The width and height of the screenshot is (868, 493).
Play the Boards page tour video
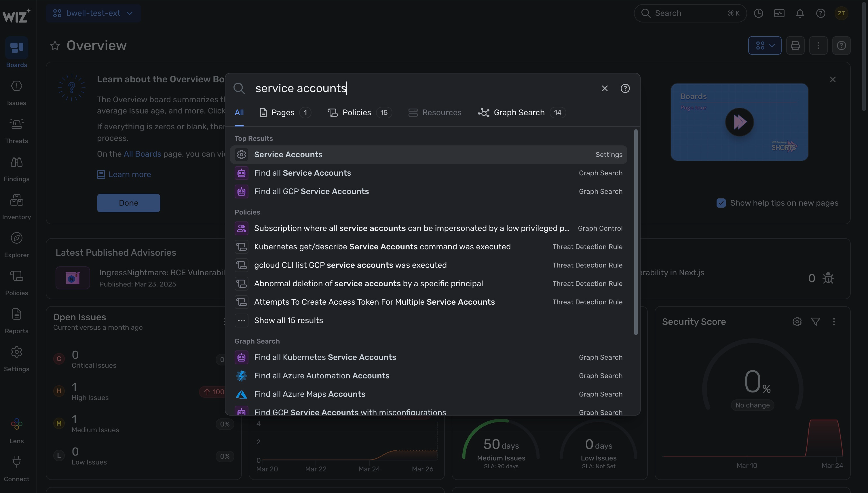click(x=739, y=122)
